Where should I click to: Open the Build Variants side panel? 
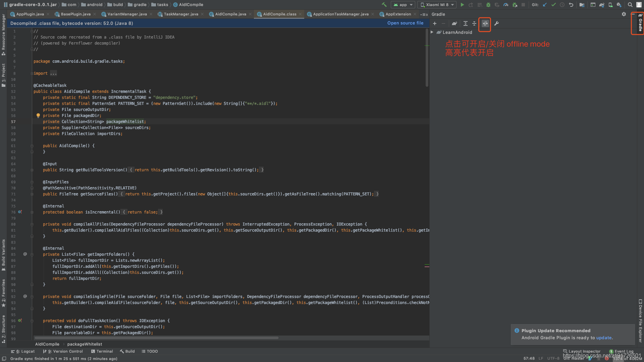3,255
